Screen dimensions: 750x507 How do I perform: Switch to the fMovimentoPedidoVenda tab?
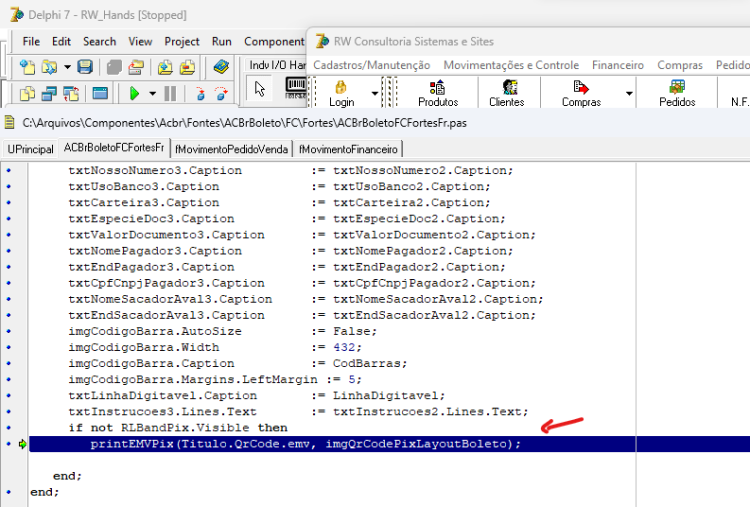click(x=232, y=149)
